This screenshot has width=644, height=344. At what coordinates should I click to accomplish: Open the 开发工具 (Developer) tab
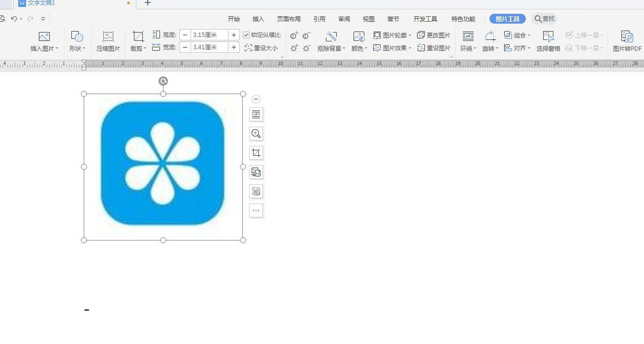(x=425, y=19)
